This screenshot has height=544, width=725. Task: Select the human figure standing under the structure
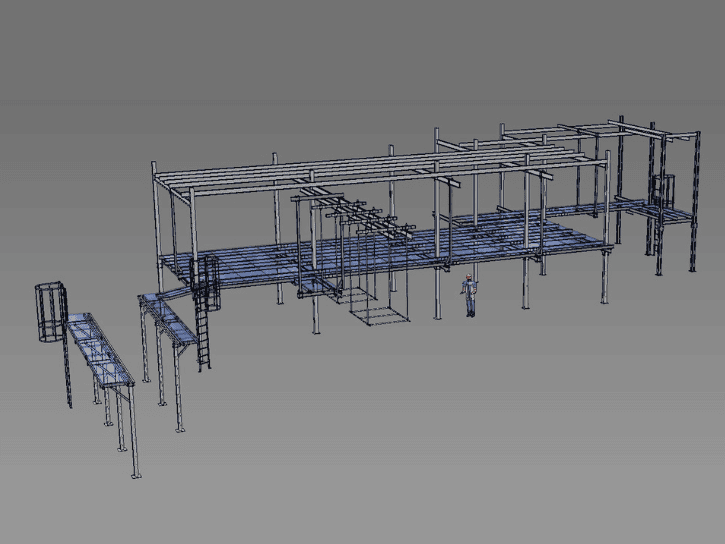[469, 295]
